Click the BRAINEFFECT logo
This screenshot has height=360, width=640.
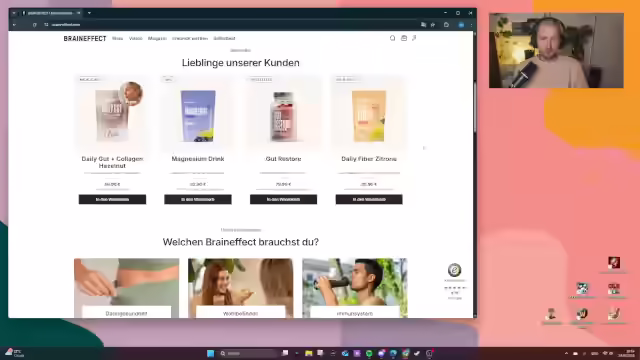[x=85, y=38]
